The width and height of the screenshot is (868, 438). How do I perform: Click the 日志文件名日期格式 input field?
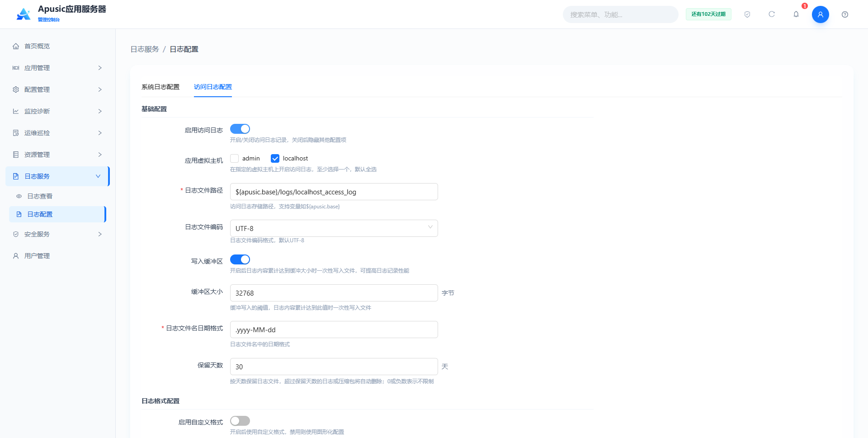[334, 330]
